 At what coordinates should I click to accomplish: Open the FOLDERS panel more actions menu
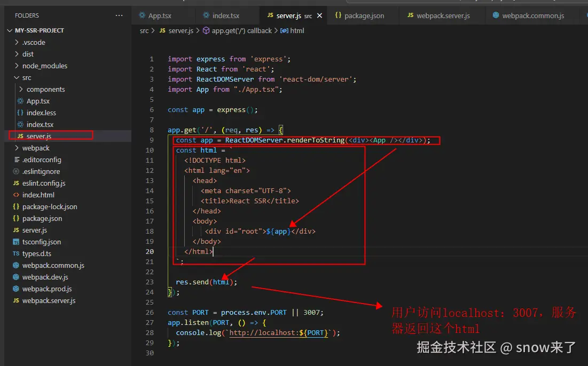[x=119, y=15]
